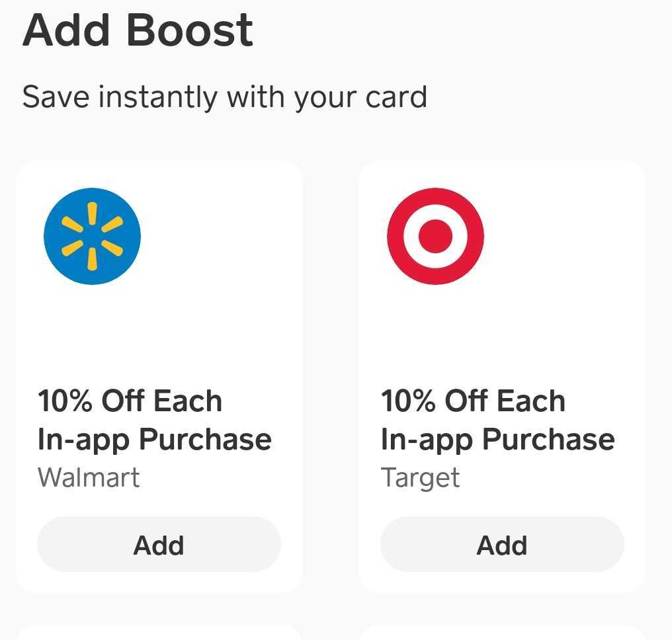Open the partially visible card at bottom right

pos(501,631)
